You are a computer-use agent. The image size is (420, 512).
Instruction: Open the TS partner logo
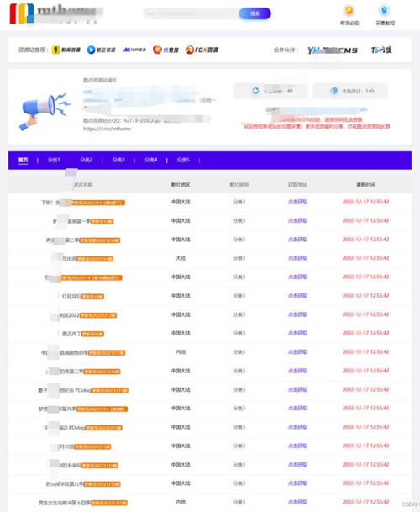pyautogui.click(x=381, y=50)
